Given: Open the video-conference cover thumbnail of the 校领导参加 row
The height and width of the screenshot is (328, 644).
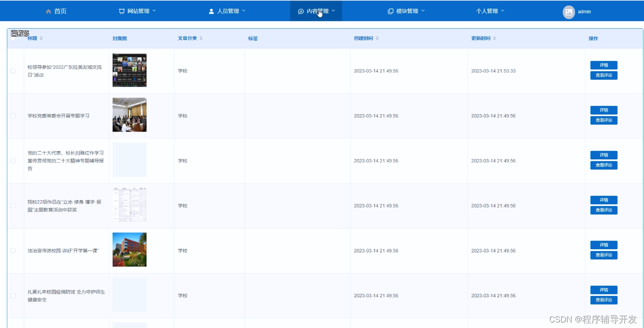Looking at the screenshot, I should 130,70.
